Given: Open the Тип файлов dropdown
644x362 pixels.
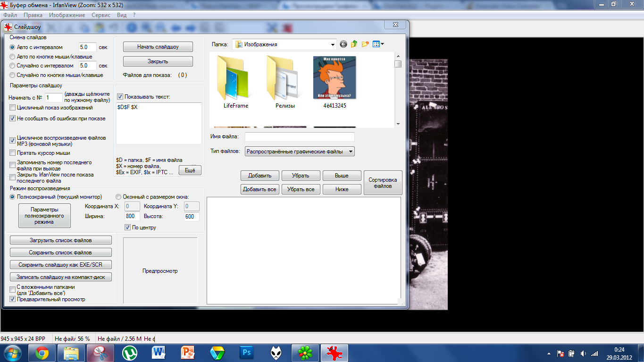Looking at the screenshot, I should click(x=350, y=152).
